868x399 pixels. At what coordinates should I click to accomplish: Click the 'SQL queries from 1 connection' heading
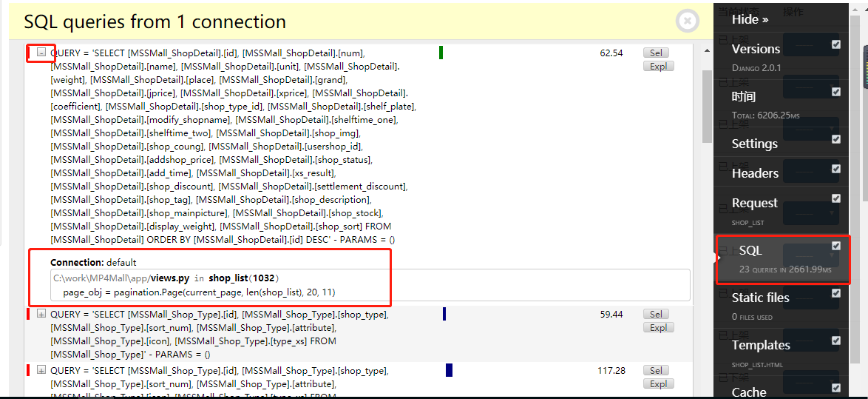click(x=155, y=21)
